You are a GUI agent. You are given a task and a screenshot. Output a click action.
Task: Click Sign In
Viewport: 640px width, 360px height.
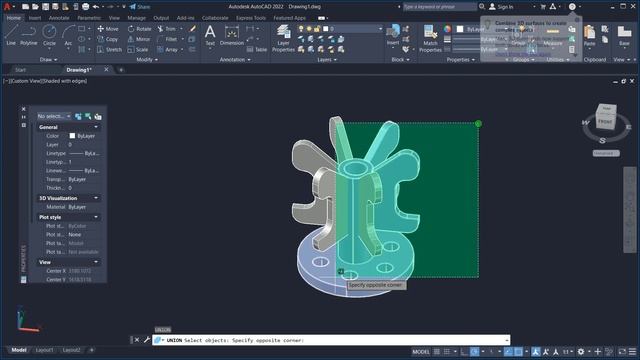point(501,7)
